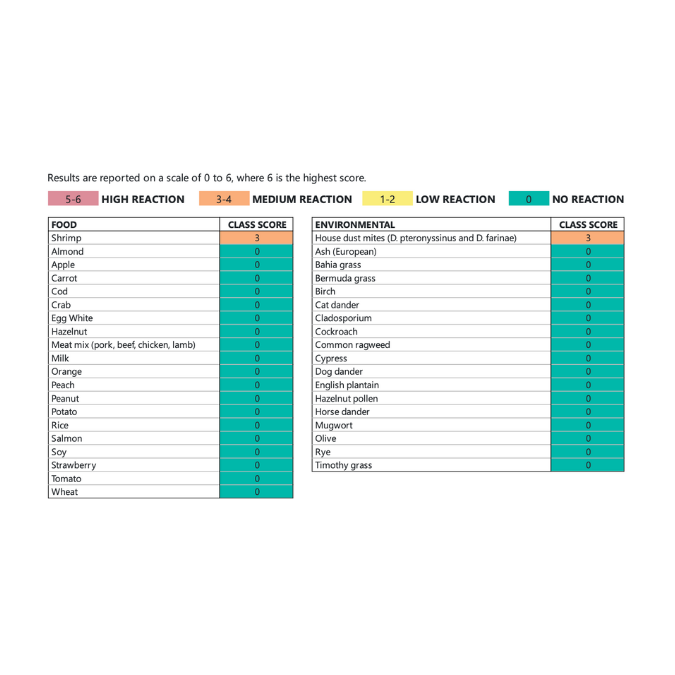Click the results scale description text
Viewport: 675px width, 675px height.
tap(206, 177)
